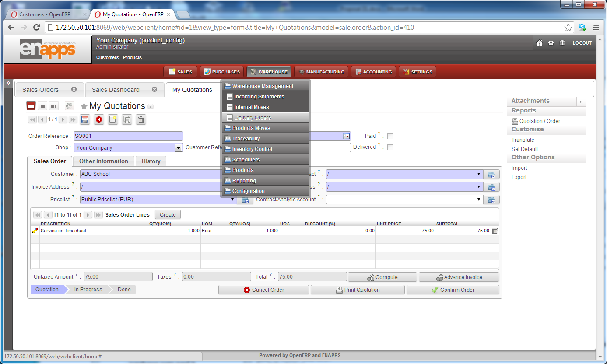Go to home via the house icon

pos(540,43)
